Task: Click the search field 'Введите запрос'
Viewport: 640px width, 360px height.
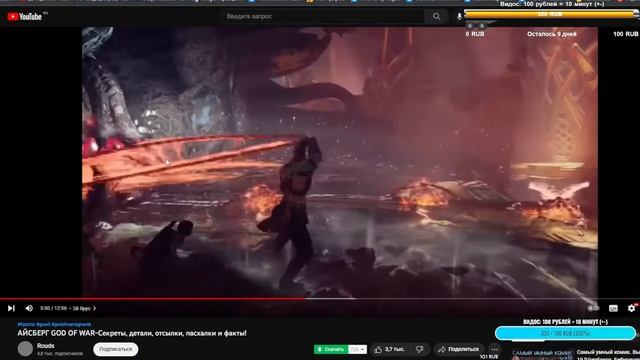Action: coord(322,17)
